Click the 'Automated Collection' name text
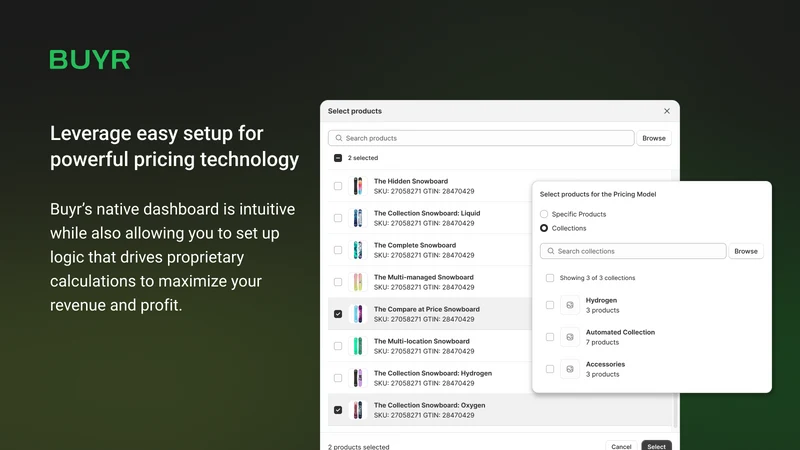Screen dimensions: 800x450 (620, 332)
